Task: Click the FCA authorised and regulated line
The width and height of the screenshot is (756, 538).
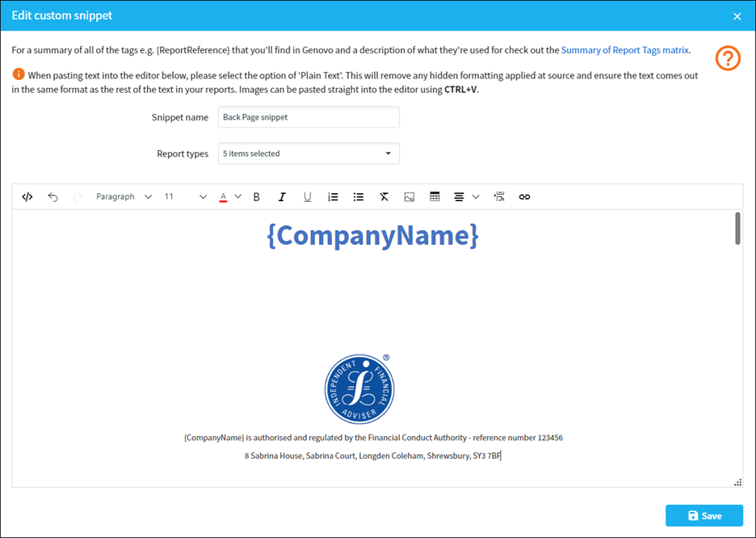Action: tap(373, 438)
